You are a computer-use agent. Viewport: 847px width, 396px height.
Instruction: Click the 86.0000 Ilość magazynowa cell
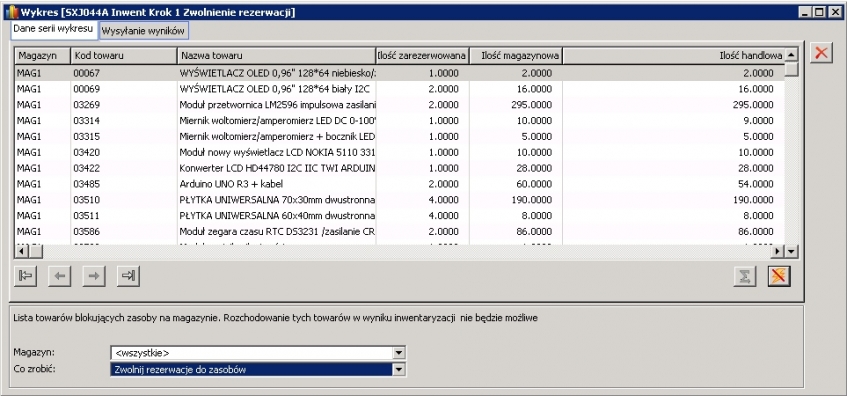(516, 232)
